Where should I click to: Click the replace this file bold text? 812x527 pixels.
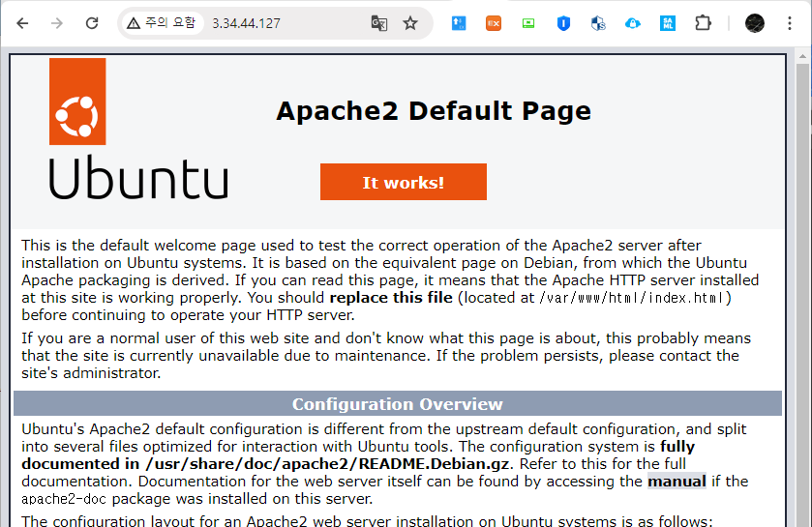(391, 298)
